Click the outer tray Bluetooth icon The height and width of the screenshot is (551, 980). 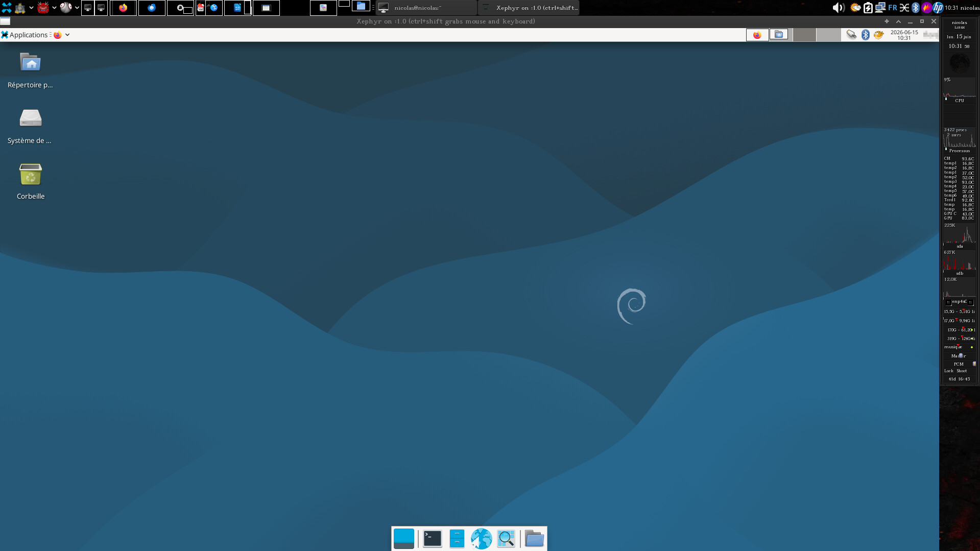[916, 8]
